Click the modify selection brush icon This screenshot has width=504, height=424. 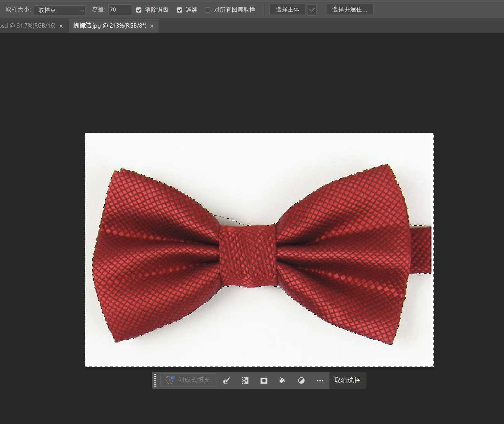[x=226, y=380]
